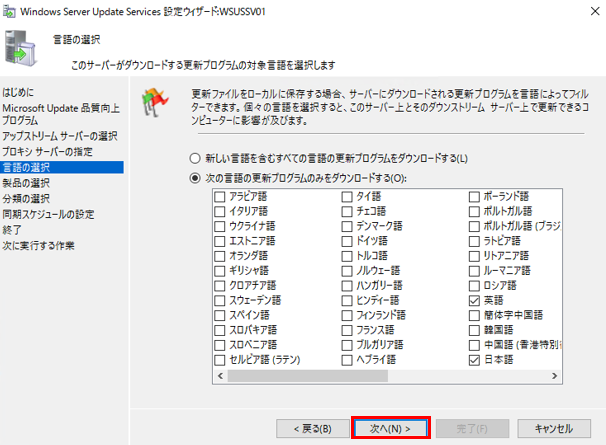This screenshot has width=606, height=445.
Task: Check the ブルガリア語 checkbox
Action: pos(347,345)
